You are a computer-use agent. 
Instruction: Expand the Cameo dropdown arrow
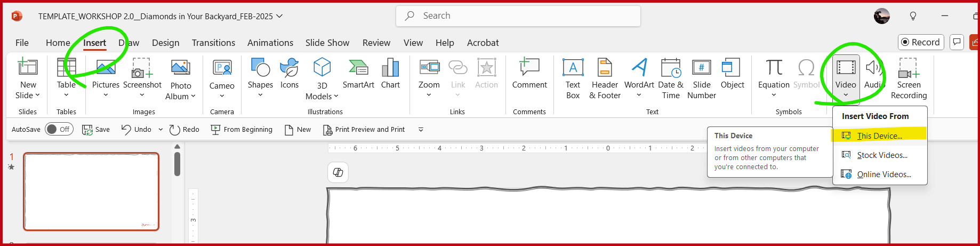coord(222,96)
